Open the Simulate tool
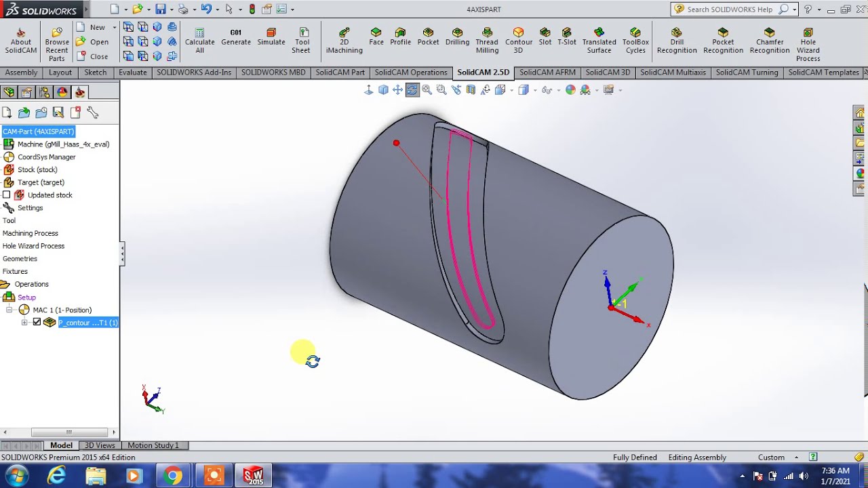This screenshot has height=488, width=868. point(271,37)
